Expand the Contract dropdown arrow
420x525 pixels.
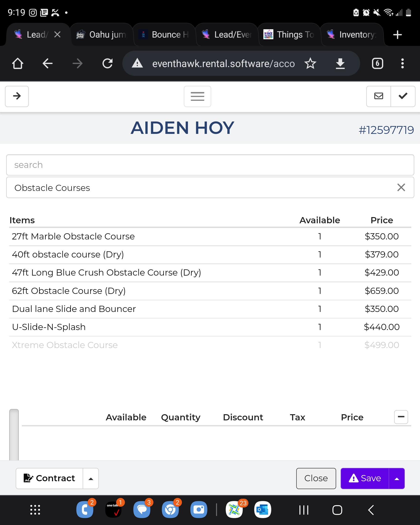(x=91, y=478)
